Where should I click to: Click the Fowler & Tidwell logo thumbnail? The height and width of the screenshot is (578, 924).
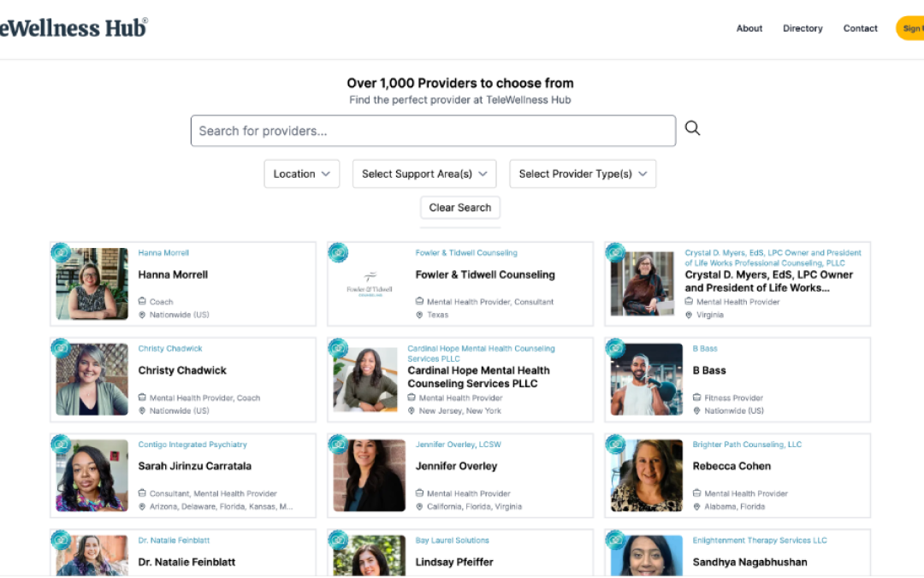(x=370, y=284)
